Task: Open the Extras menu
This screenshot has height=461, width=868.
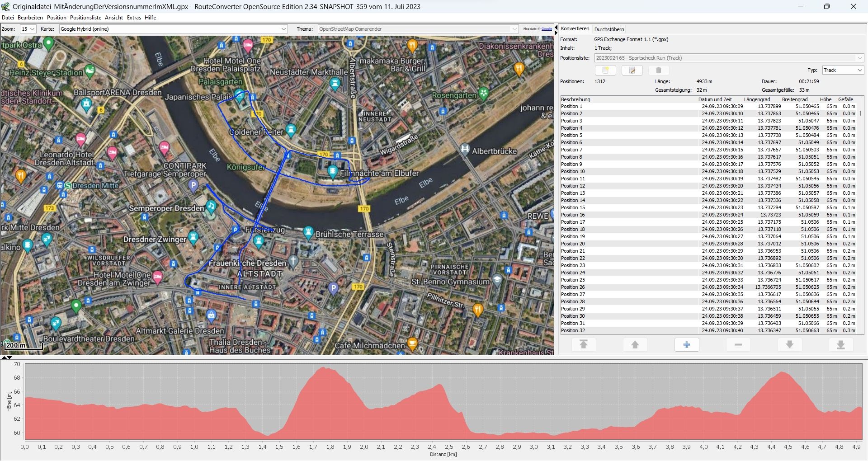Action: (x=134, y=18)
